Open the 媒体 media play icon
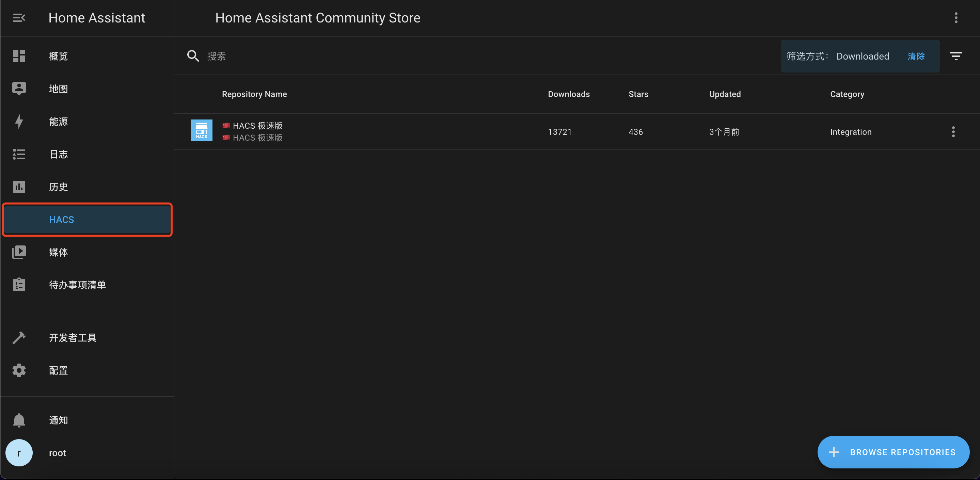 tap(19, 252)
